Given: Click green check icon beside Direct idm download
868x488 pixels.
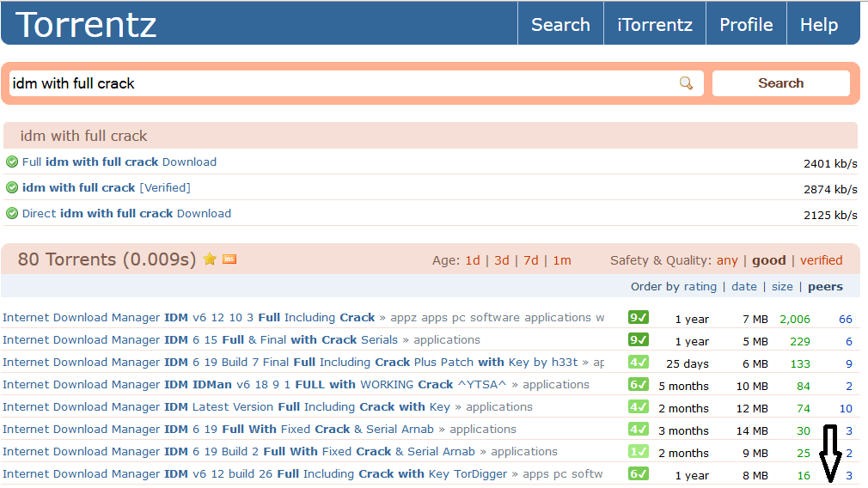Looking at the screenshot, I should click(x=12, y=213).
